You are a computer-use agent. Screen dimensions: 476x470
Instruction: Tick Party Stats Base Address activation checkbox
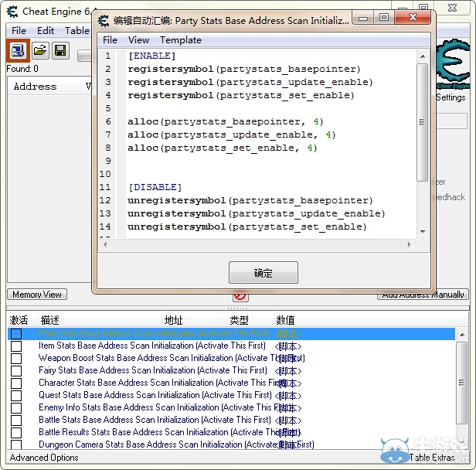click(16, 334)
